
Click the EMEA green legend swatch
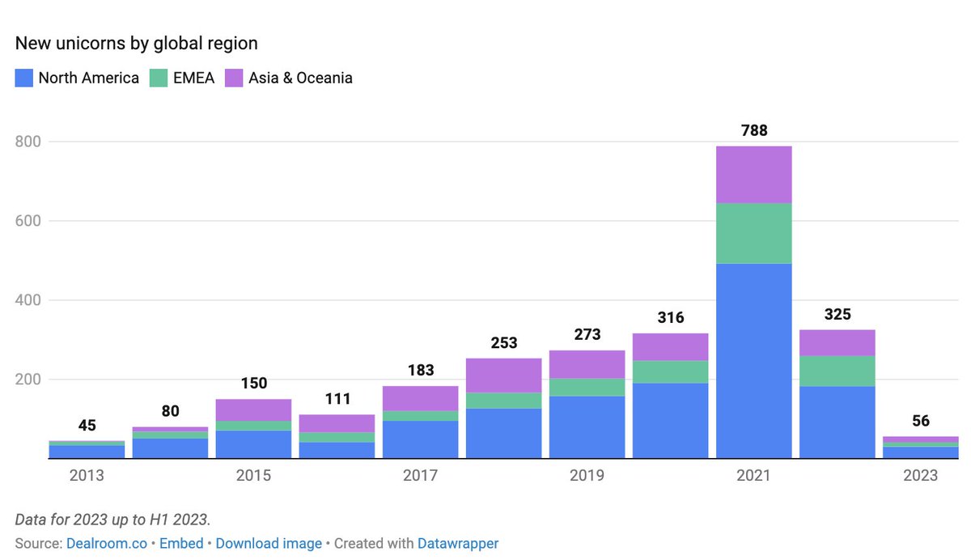[x=159, y=78]
